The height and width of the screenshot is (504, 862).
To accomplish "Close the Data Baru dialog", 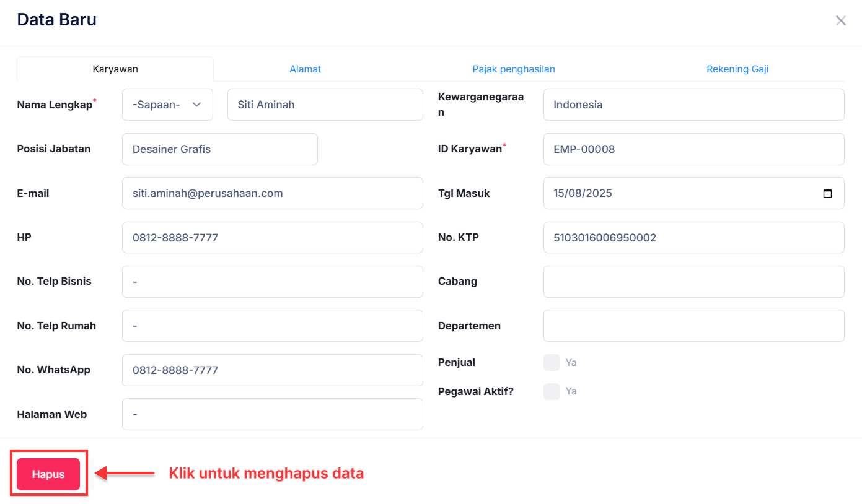I will [x=840, y=20].
